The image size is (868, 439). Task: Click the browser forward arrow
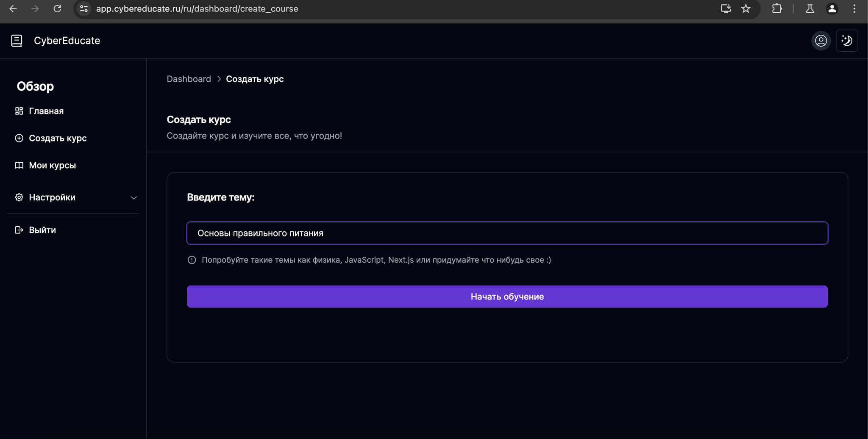(x=35, y=8)
